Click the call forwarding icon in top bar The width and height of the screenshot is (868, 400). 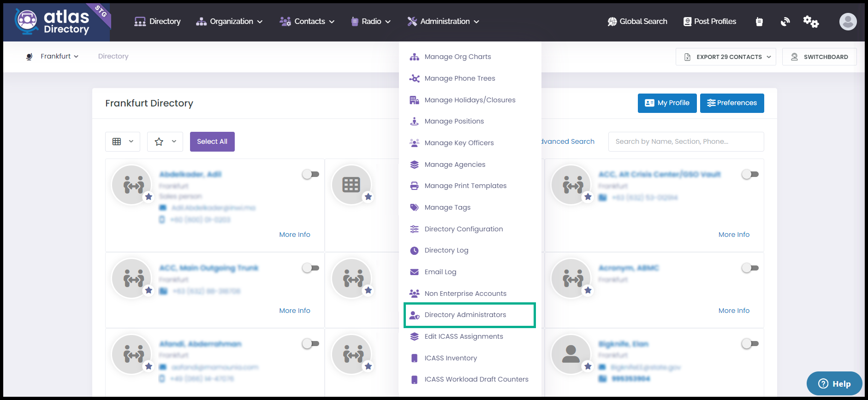(785, 22)
